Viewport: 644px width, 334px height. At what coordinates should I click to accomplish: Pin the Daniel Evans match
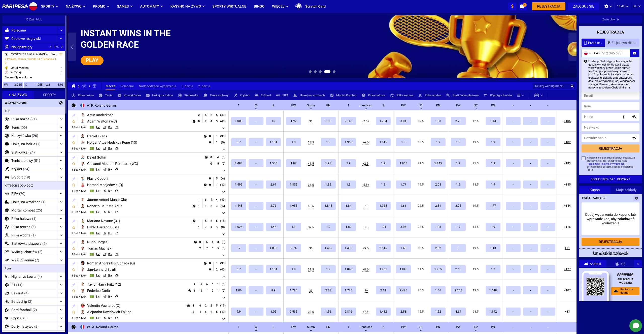point(74,136)
